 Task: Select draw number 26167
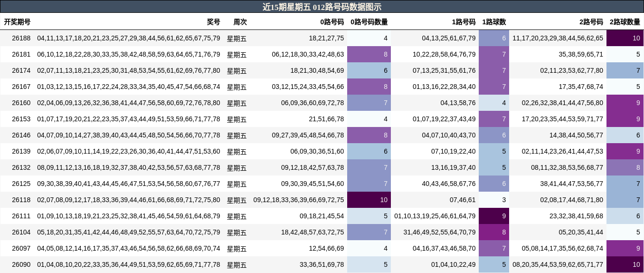click(x=21, y=87)
